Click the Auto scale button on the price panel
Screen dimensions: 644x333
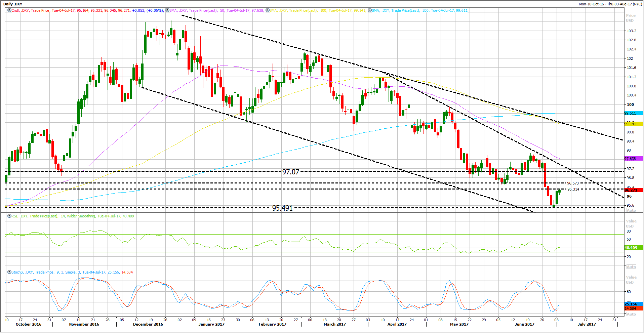coord(631,210)
